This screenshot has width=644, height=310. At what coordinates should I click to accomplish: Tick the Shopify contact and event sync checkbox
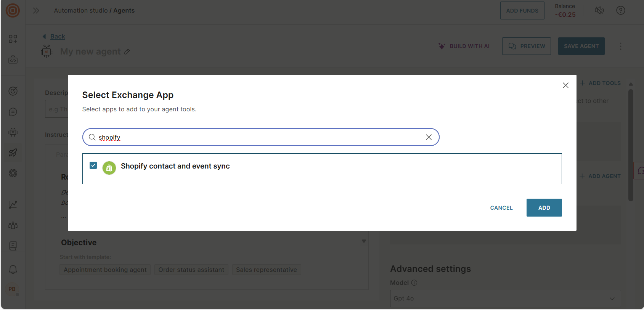click(93, 165)
